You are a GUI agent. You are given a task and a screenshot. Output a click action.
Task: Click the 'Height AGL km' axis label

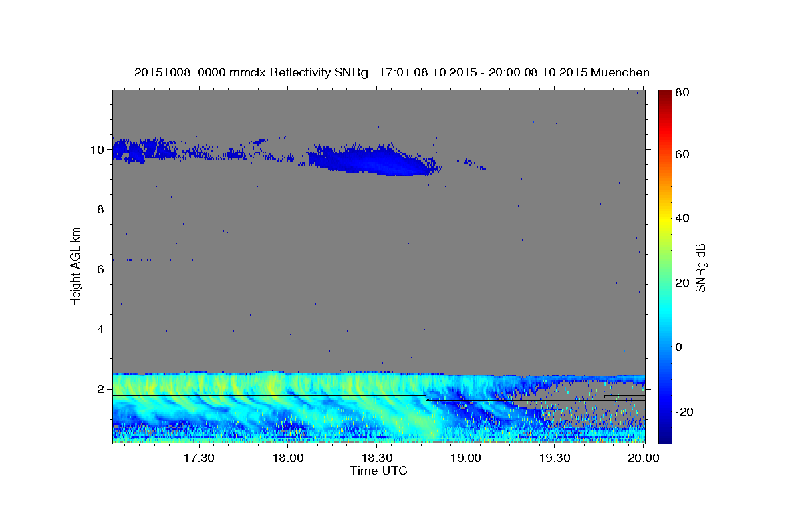tap(76, 266)
